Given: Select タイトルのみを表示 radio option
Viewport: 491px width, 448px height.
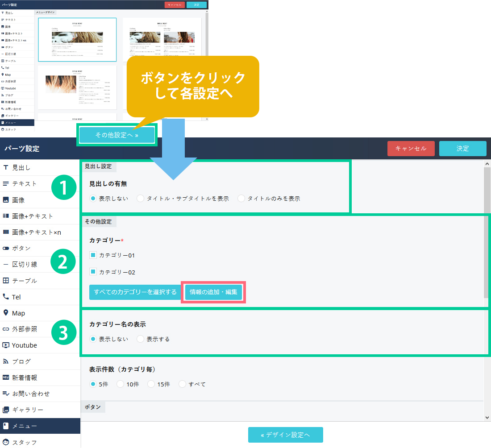Looking at the screenshot, I should tap(241, 199).
